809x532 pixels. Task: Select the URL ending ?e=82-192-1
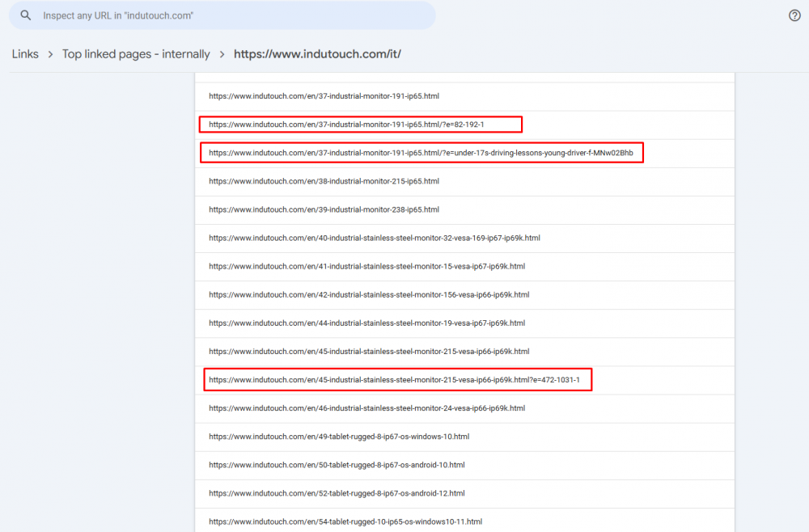coord(465,125)
